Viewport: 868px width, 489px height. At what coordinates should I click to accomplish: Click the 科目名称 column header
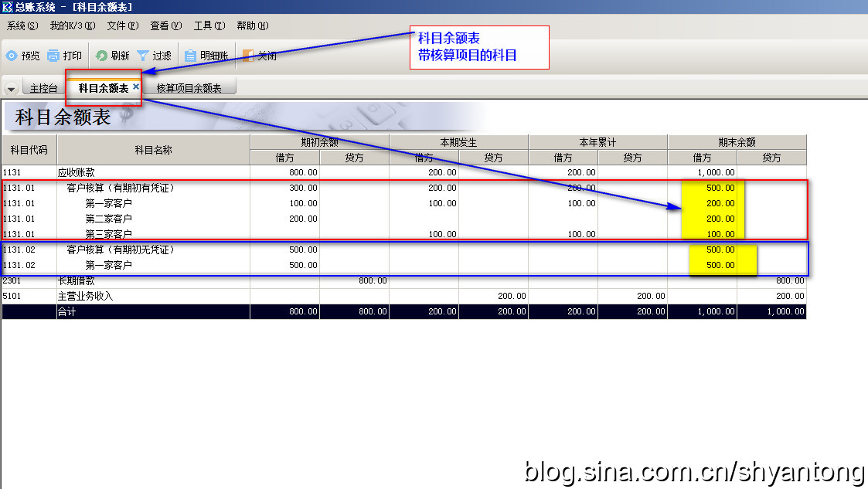coord(153,149)
